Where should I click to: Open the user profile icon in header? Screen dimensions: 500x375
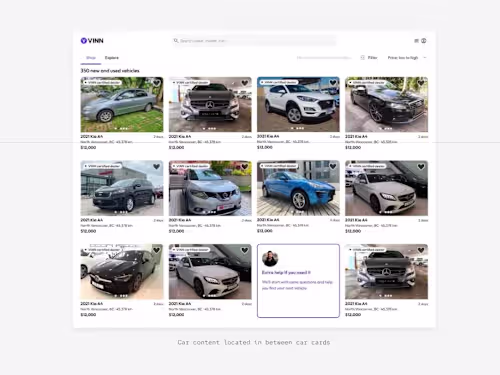pos(424,41)
